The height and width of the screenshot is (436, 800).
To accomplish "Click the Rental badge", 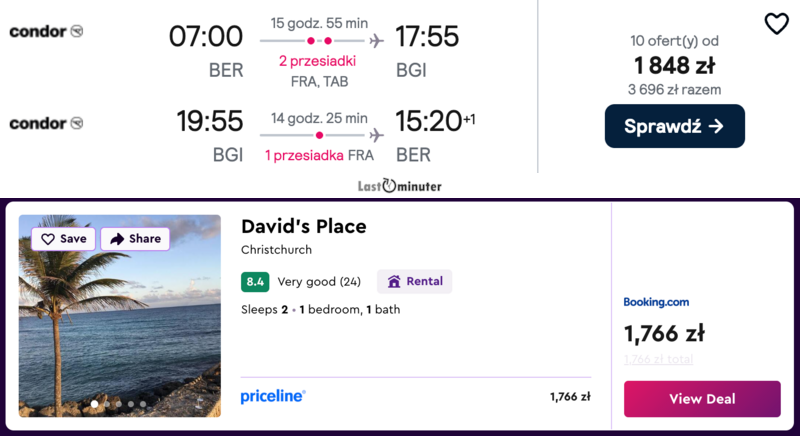I will [x=414, y=281].
